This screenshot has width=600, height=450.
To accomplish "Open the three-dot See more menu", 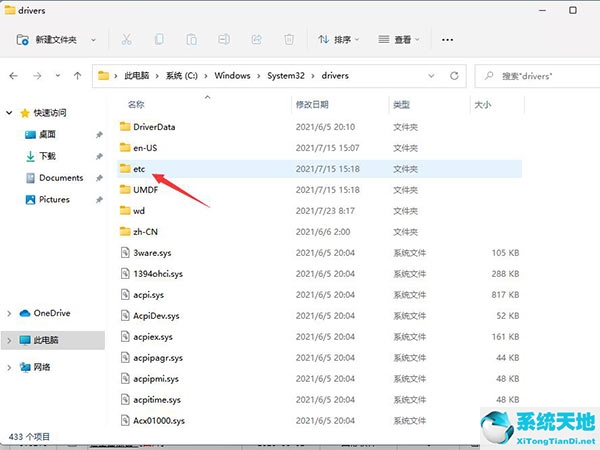I will pyautogui.click(x=447, y=40).
